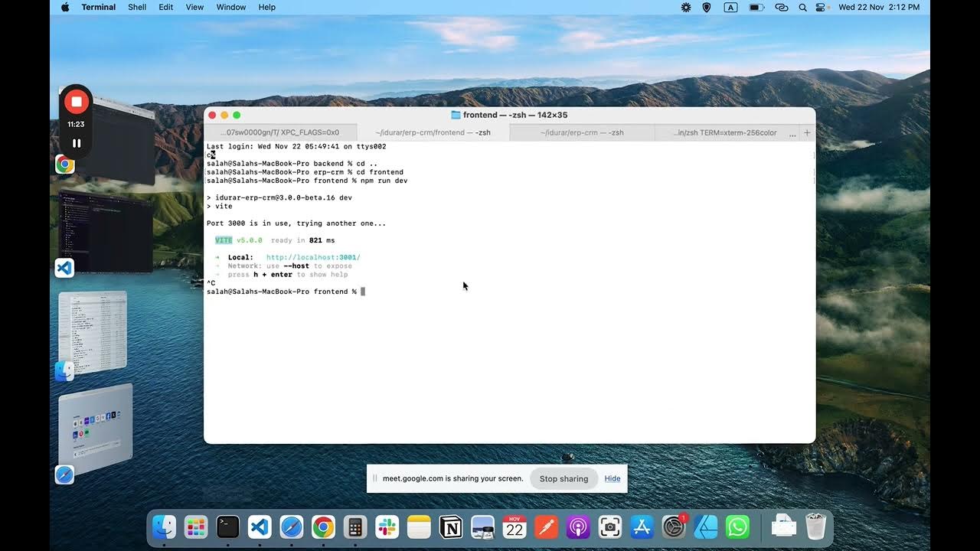
Task: Click the sharing bar drag handle
Action: [375, 478]
